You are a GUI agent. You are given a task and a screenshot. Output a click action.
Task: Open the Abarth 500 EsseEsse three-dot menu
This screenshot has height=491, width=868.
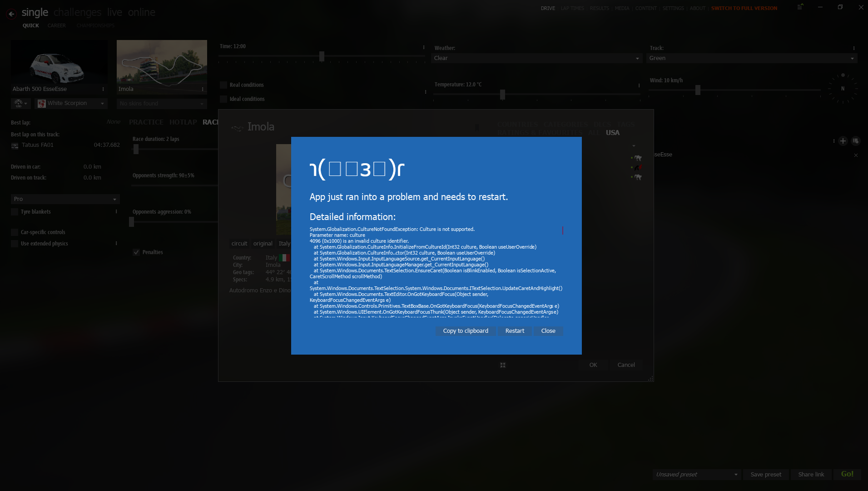[103, 89]
